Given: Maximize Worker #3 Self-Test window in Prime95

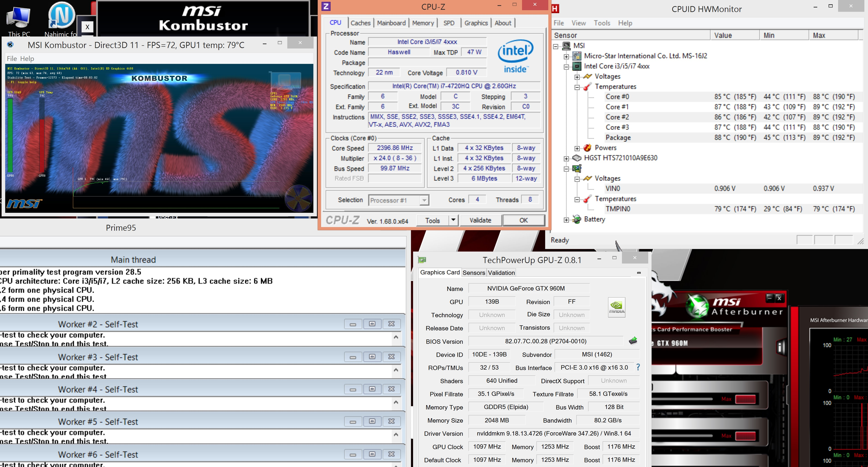Looking at the screenshot, I should tap(372, 356).
